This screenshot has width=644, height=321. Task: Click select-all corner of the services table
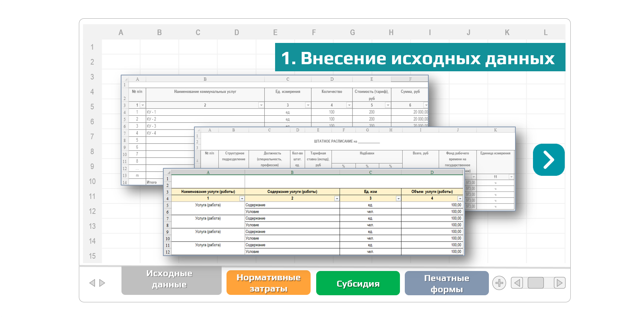168,172
